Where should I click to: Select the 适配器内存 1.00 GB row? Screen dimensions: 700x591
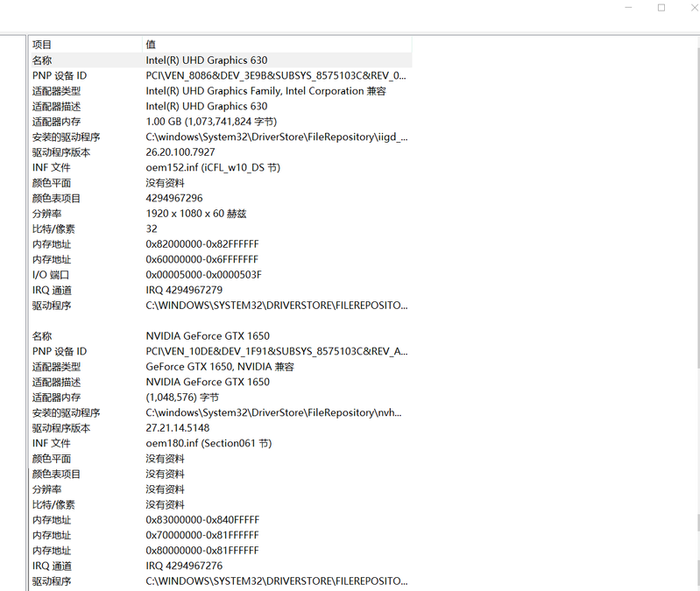[x=210, y=122]
